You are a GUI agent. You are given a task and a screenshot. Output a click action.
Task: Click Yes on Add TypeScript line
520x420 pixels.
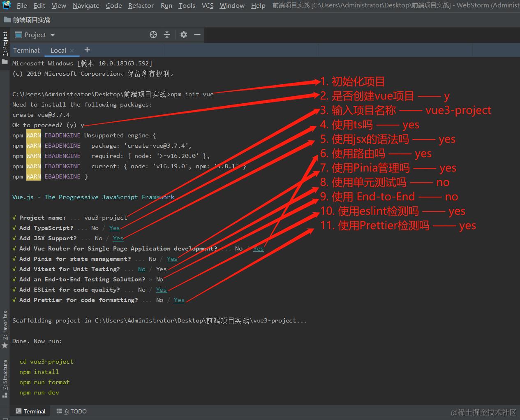[x=115, y=228]
